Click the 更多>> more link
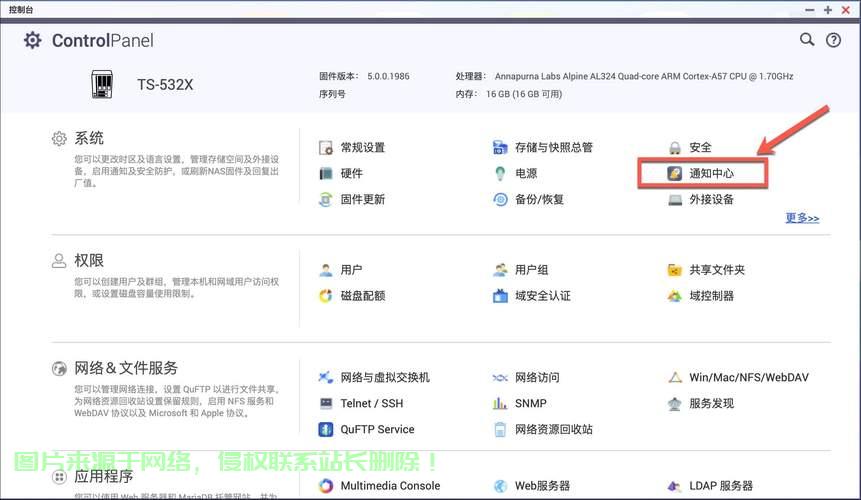Viewport: 861px width, 500px height. 802,218
